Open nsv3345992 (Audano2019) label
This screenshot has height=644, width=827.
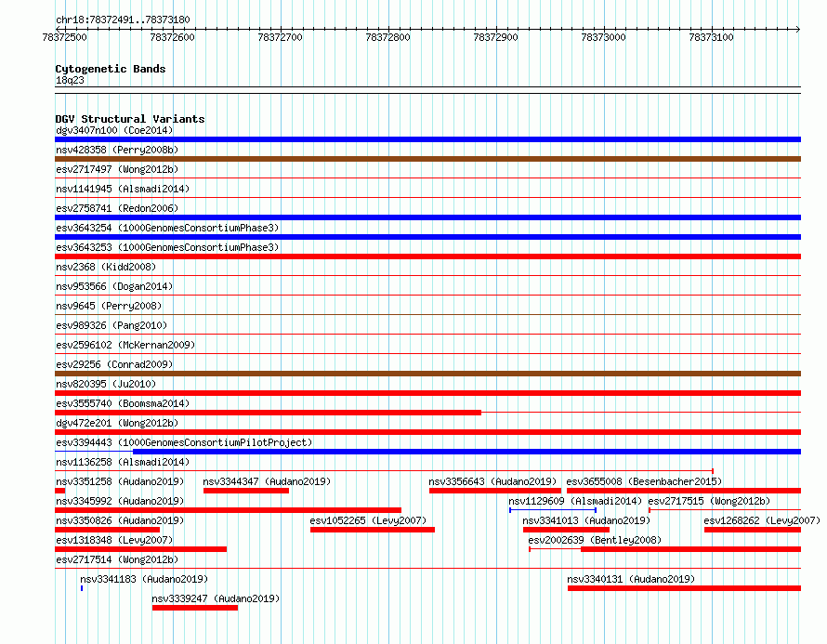click(120, 501)
